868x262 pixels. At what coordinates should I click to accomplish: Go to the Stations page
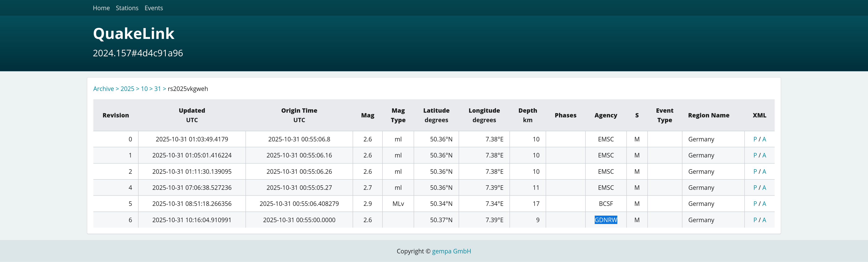tap(127, 8)
